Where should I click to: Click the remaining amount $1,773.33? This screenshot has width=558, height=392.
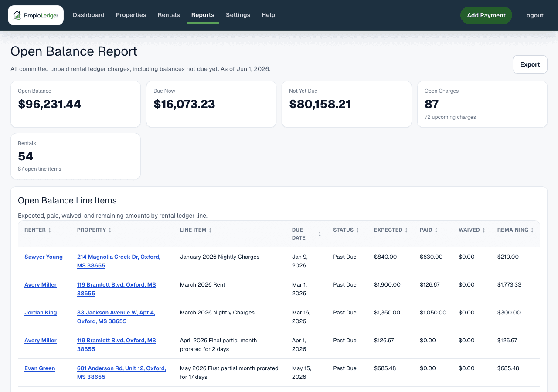point(509,285)
